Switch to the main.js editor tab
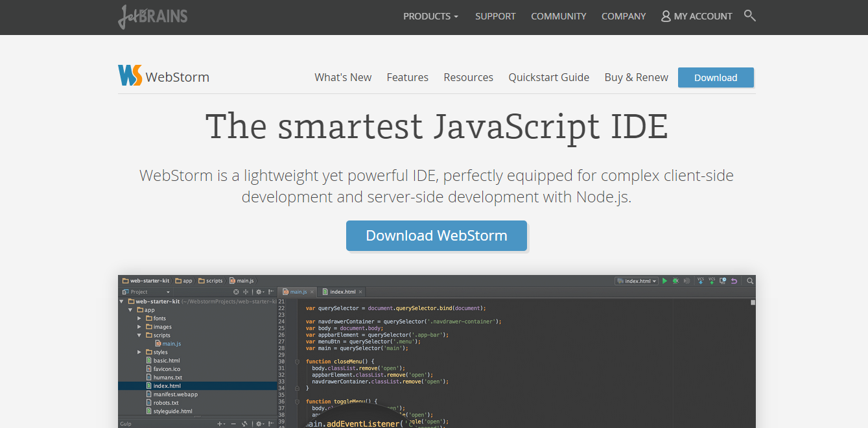868x428 pixels. point(298,292)
